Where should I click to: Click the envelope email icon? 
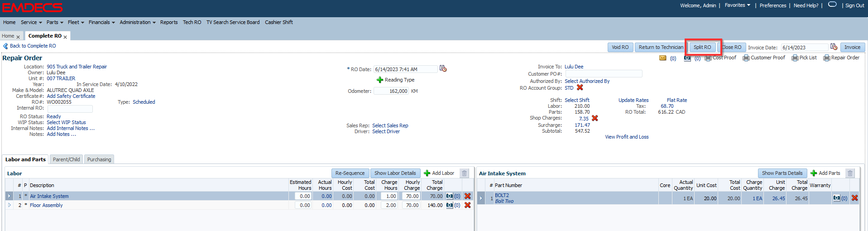662,58
